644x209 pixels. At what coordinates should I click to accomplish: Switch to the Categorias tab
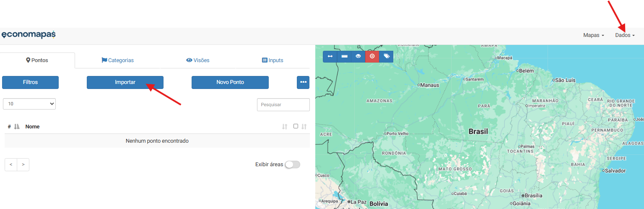tap(118, 60)
